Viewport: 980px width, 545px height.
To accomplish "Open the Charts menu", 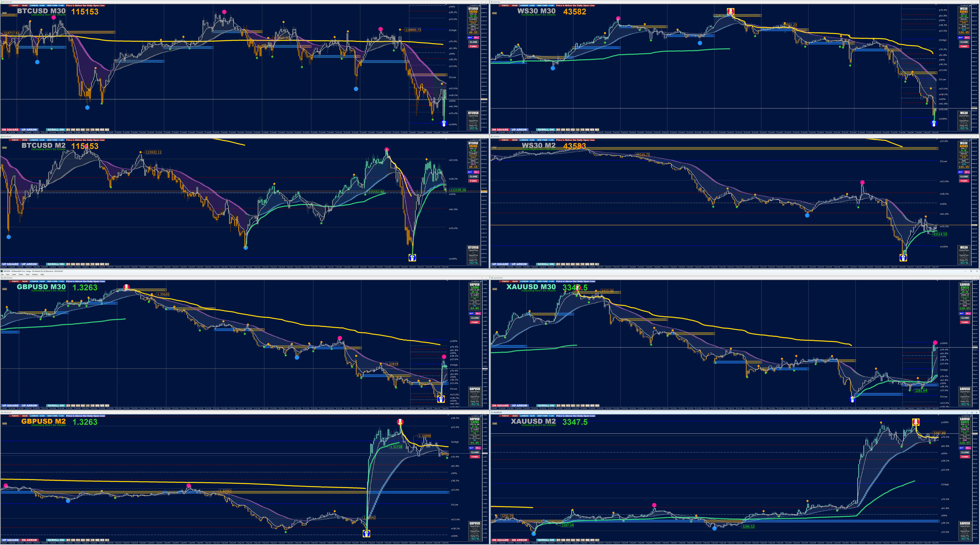I will pyautogui.click(x=21, y=274).
